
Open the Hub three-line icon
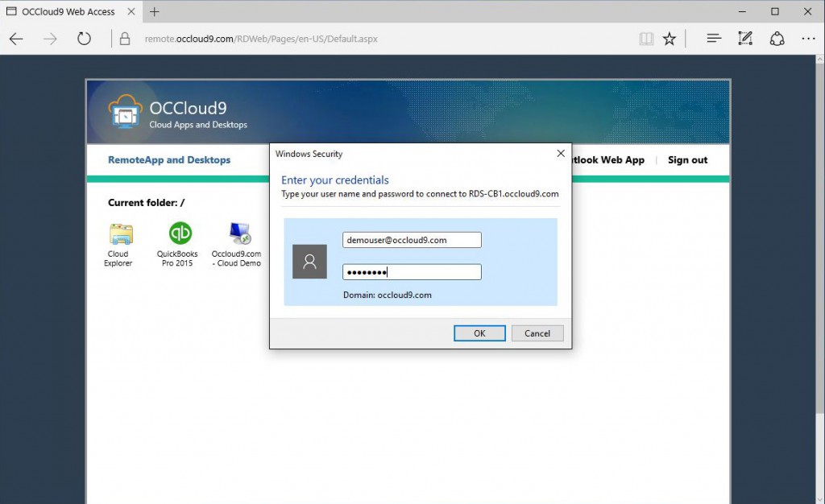tap(714, 39)
